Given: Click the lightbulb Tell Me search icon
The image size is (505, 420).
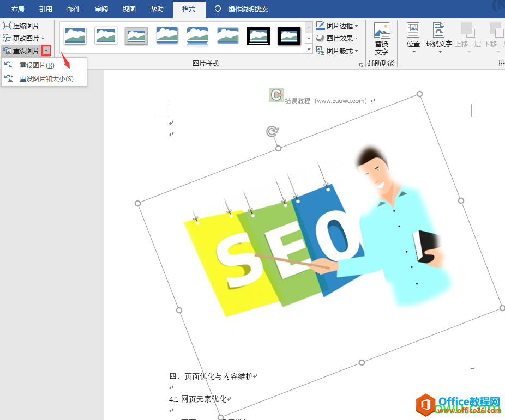Looking at the screenshot, I should click(218, 9).
